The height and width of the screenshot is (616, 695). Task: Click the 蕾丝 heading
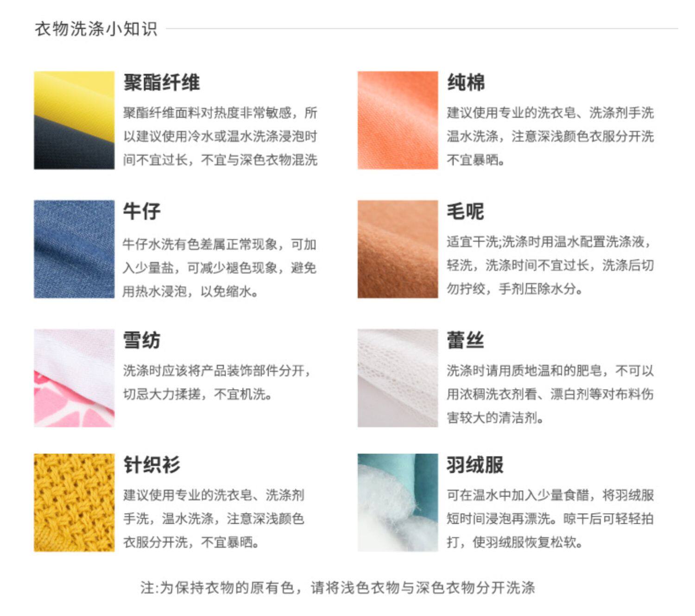tap(465, 340)
